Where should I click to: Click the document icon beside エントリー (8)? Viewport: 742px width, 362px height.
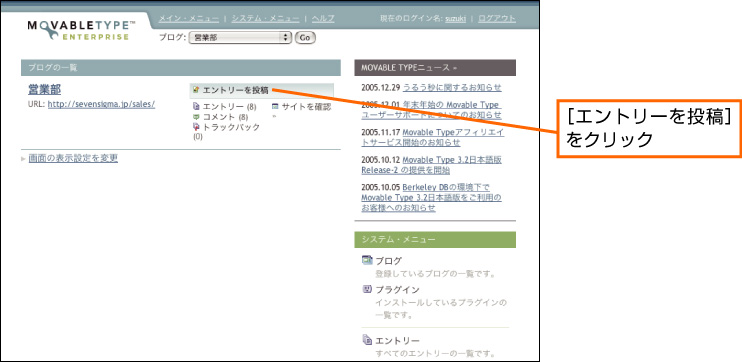coord(196,107)
